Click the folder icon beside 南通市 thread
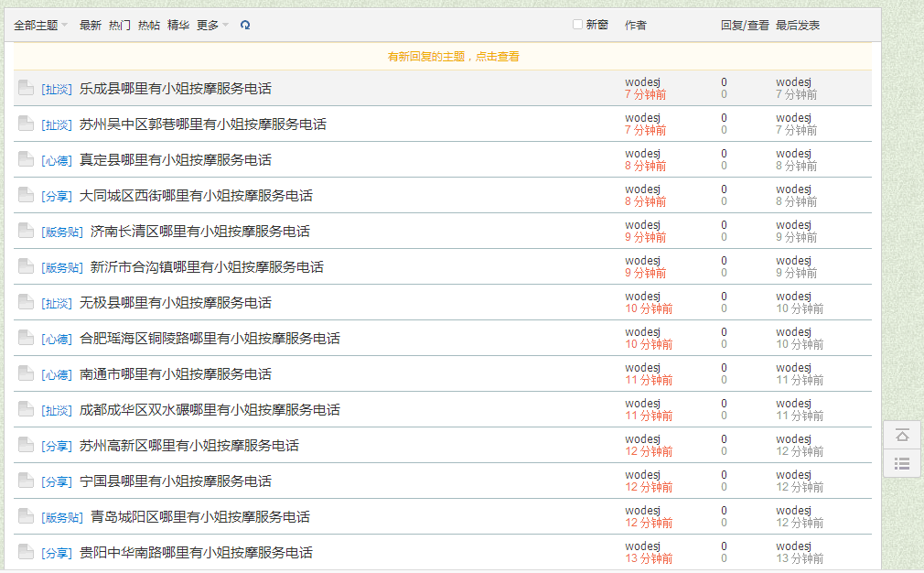924x573 pixels. pos(26,373)
